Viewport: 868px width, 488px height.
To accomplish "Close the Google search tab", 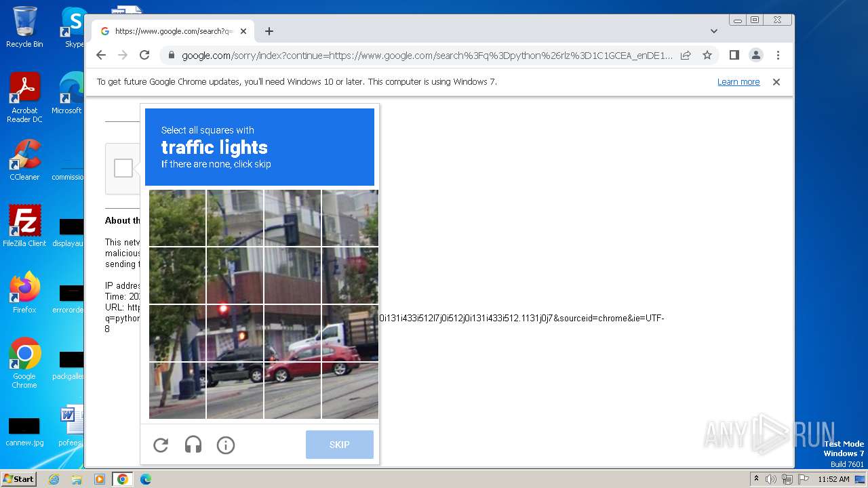I will click(243, 31).
